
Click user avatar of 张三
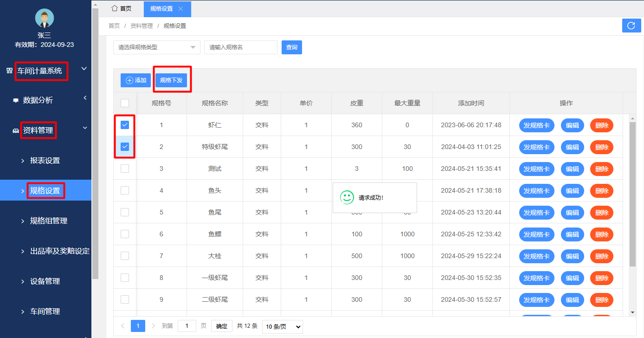(45, 18)
